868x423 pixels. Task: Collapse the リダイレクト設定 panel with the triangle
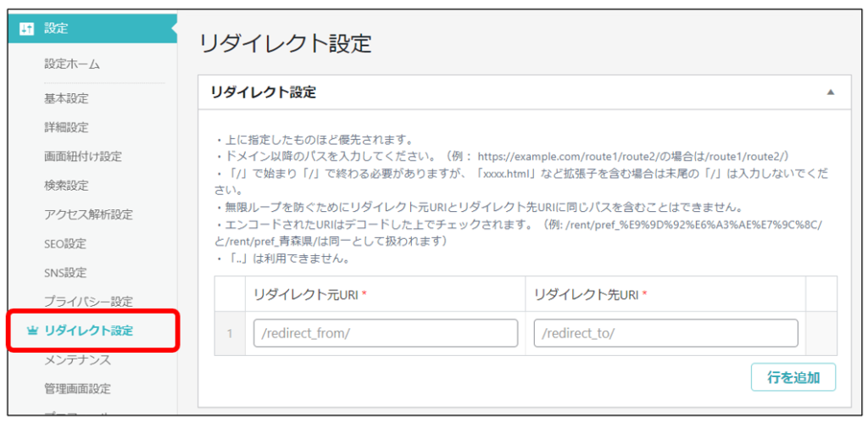[830, 92]
